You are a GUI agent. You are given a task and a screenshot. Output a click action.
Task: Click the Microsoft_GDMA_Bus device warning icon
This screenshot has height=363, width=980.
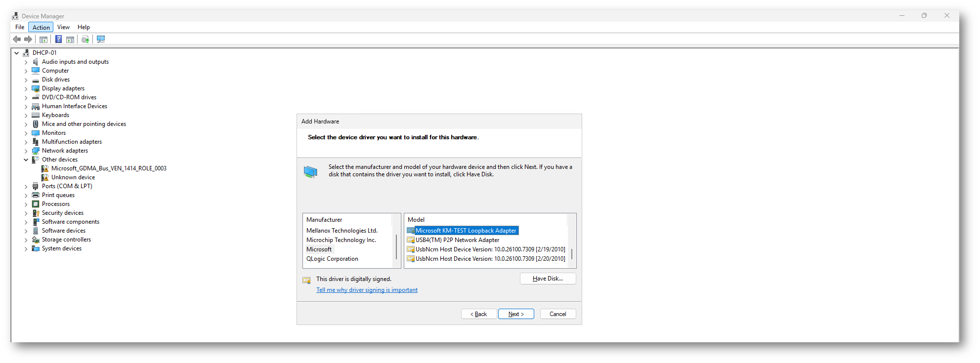[45, 168]
